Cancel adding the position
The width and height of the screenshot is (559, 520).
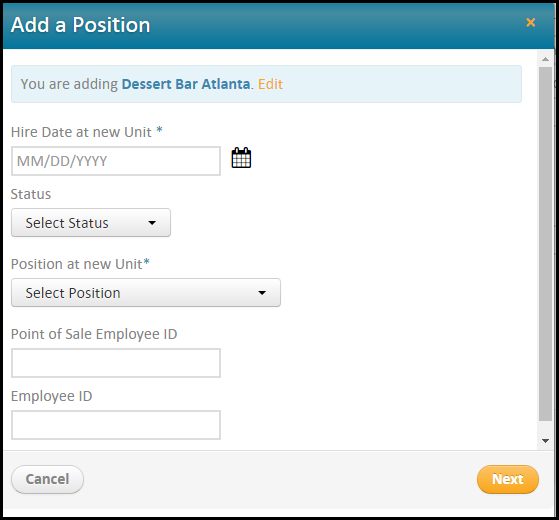[x=47, y=479]
